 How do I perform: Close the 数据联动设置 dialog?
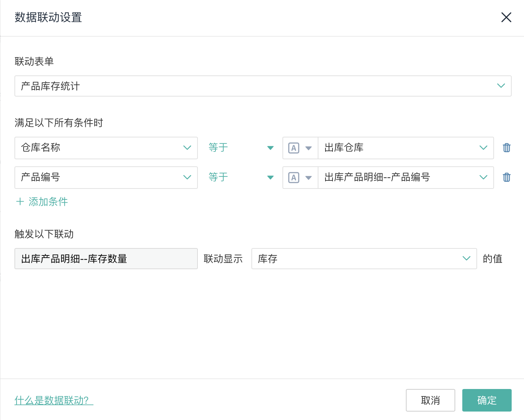coord(506,17)
